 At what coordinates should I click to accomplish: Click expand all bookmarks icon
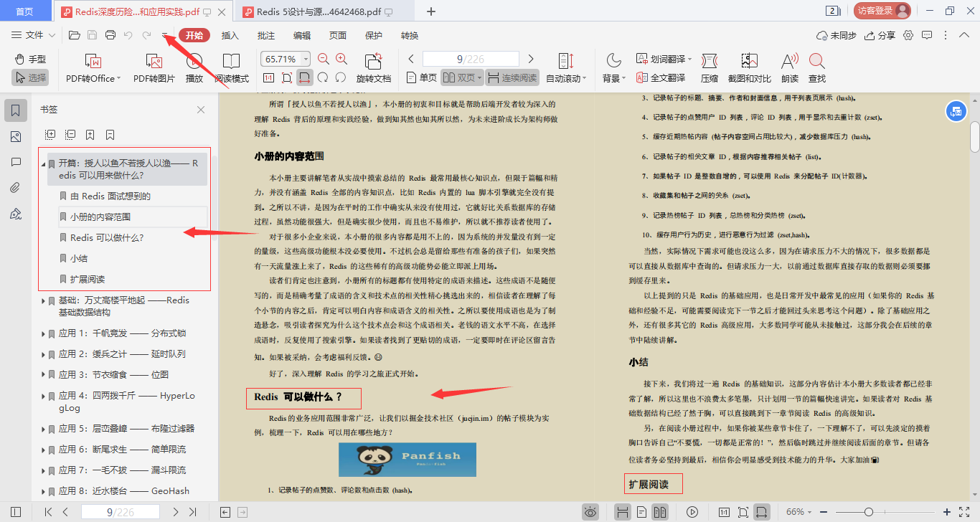[x=50, y=134]
